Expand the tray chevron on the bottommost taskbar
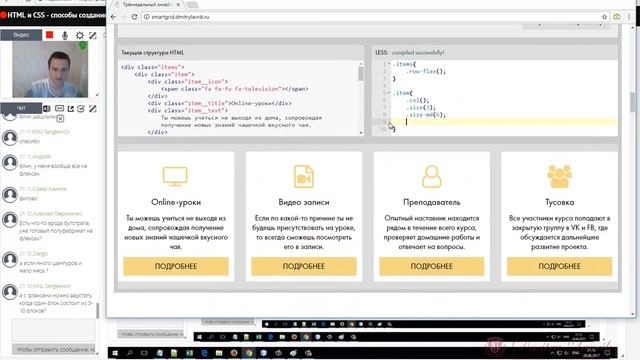 [552, 353]
